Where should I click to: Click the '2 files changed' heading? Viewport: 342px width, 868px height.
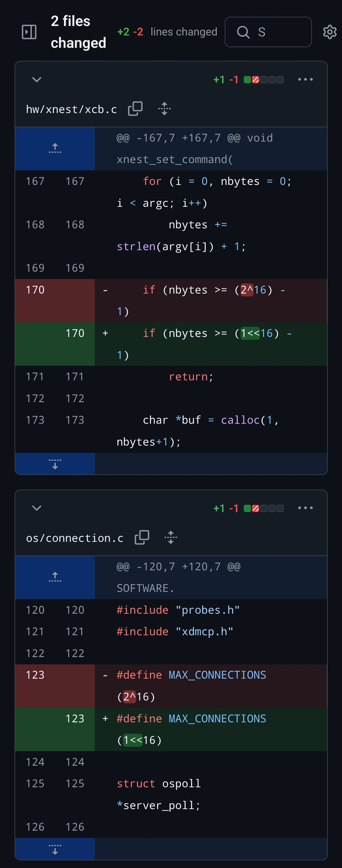78,32
